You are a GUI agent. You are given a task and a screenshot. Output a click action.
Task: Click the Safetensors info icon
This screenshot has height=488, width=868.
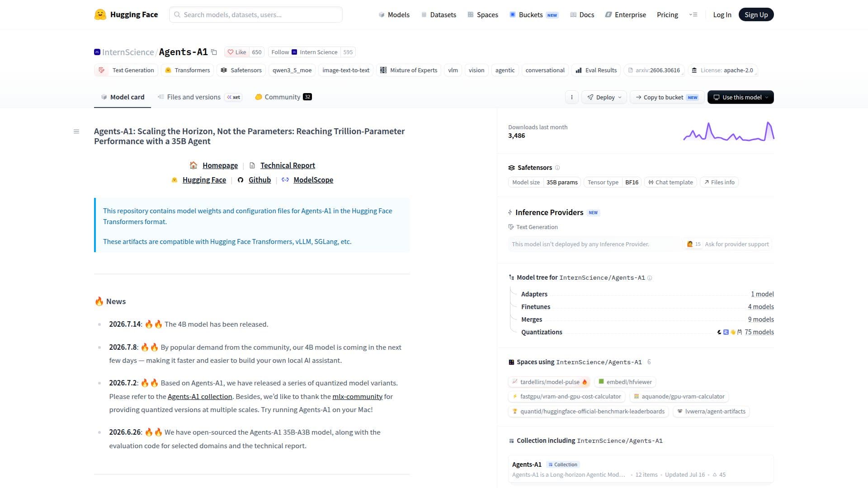tap(557, 168)
